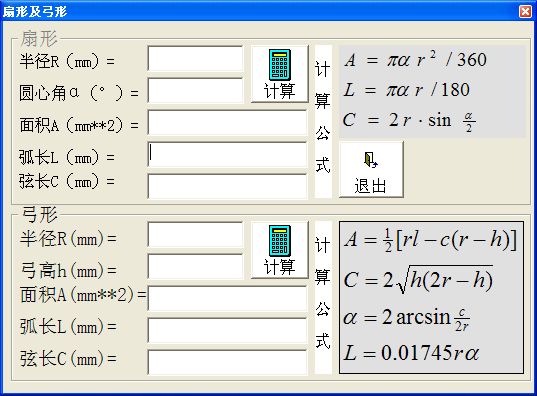Click the 扇形及弓形 title bar
Viewport: 537px width, 396px height.
coord(260,11)
